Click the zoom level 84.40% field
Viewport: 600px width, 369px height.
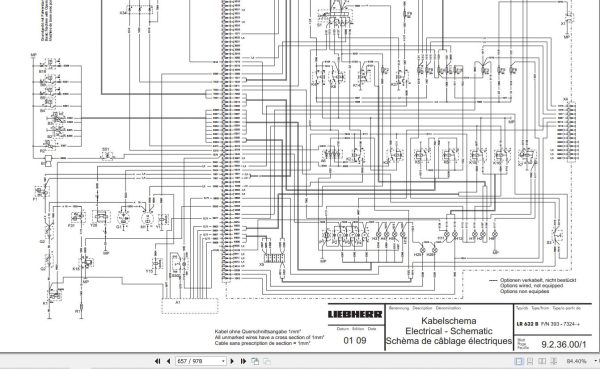(x=576, y=361)
